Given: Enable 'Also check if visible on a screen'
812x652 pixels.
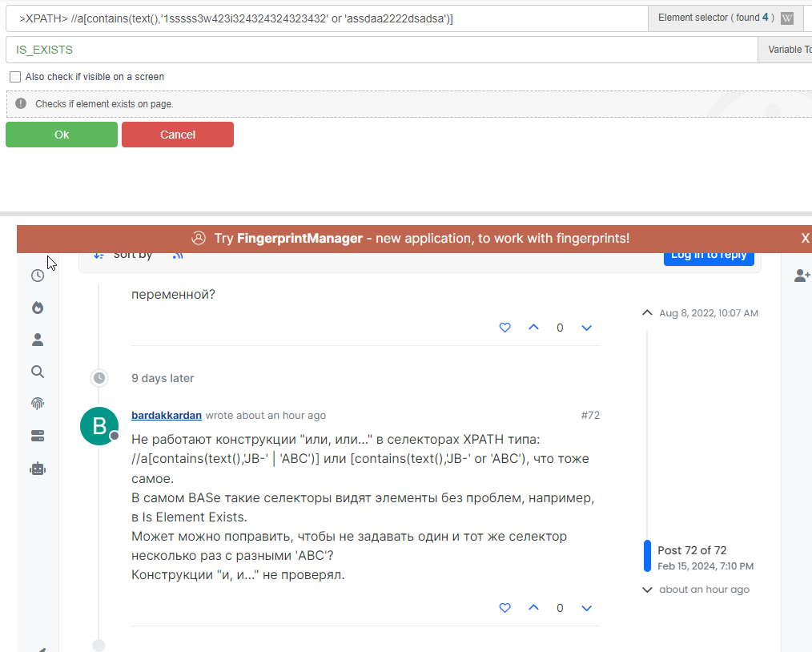Looking at the screenshot, I should [15, 77].
